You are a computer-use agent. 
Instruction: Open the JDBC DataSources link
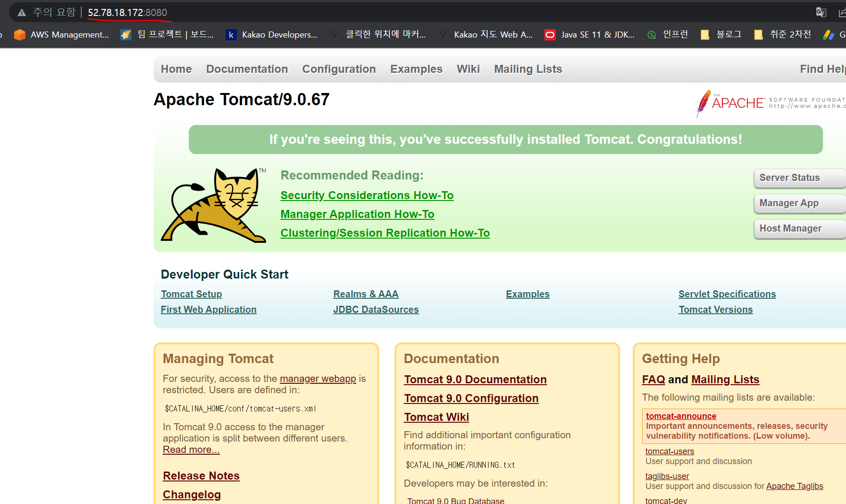click(x=376, y=310)
